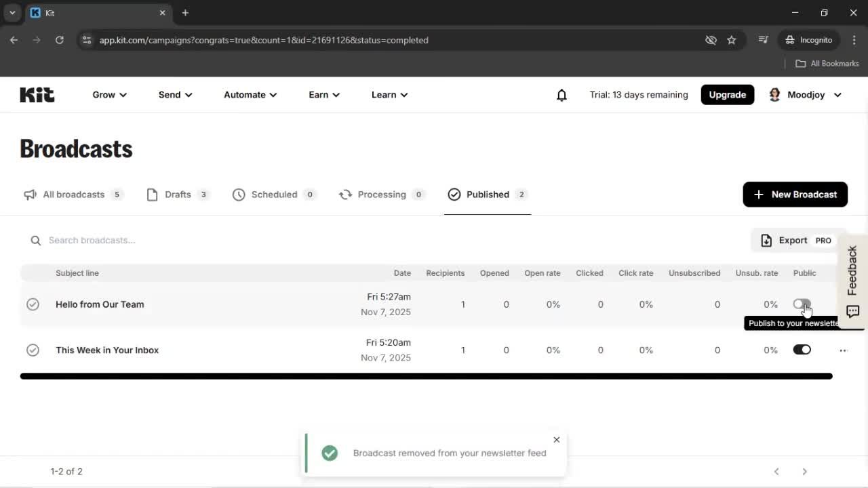This screenshot has width=868, height=488.
Task: Disable Public toggle for This Week in Your Inbox
Action: point(802,350)
